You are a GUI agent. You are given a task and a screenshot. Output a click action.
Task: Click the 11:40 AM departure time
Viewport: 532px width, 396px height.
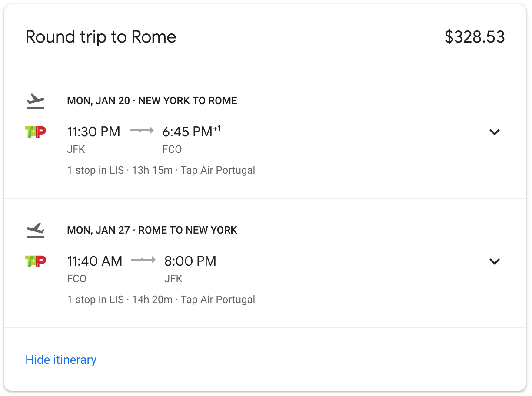click(x=95, y=261)
